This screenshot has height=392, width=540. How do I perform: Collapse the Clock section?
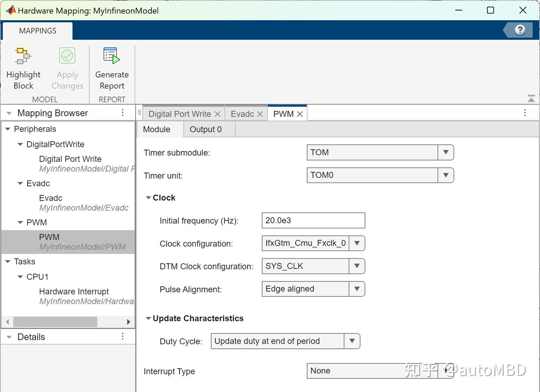(x=148, y=198)
